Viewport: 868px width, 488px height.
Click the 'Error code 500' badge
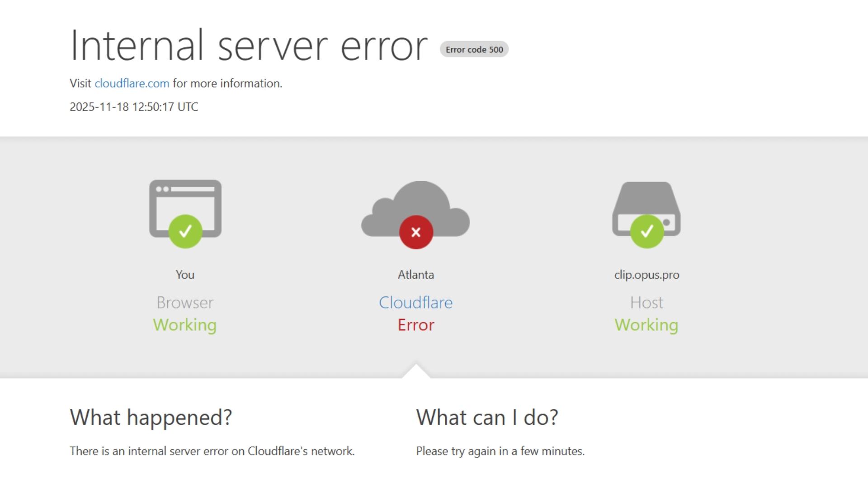[474, 49]
